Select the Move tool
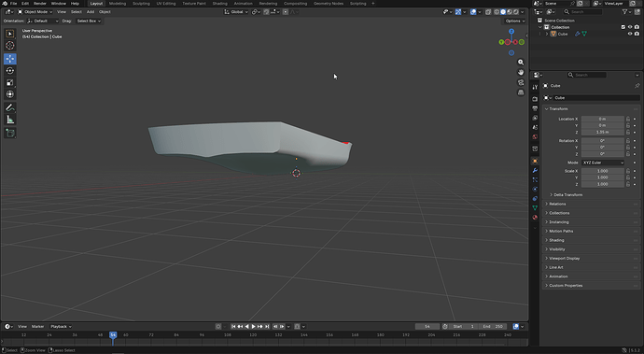Screen dimensions: 644x354 (10, 59)
